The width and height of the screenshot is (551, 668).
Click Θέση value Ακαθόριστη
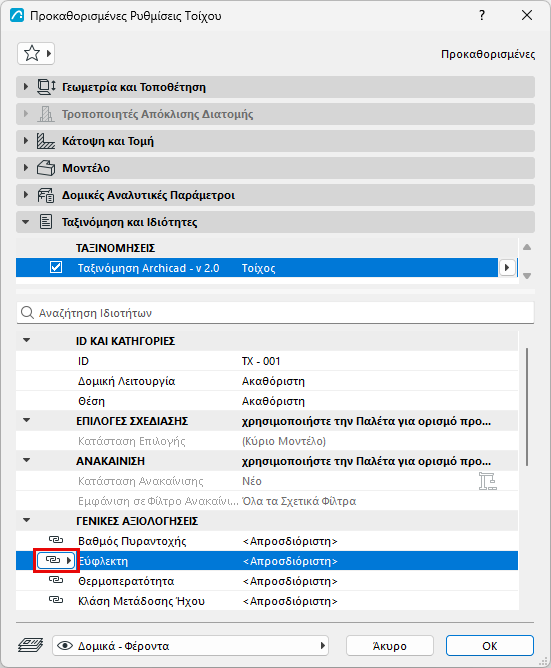[x=273, y=401]
